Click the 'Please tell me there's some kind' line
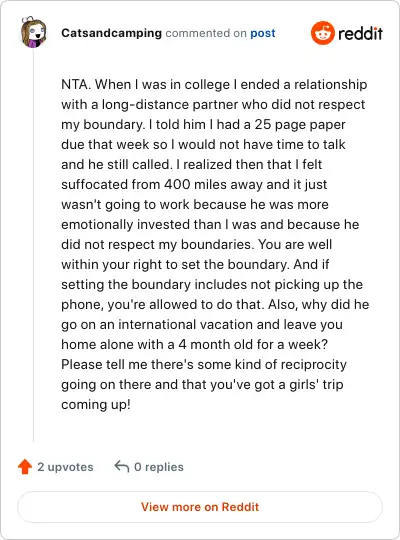This screenshot has width=400, height=540. 204,364
